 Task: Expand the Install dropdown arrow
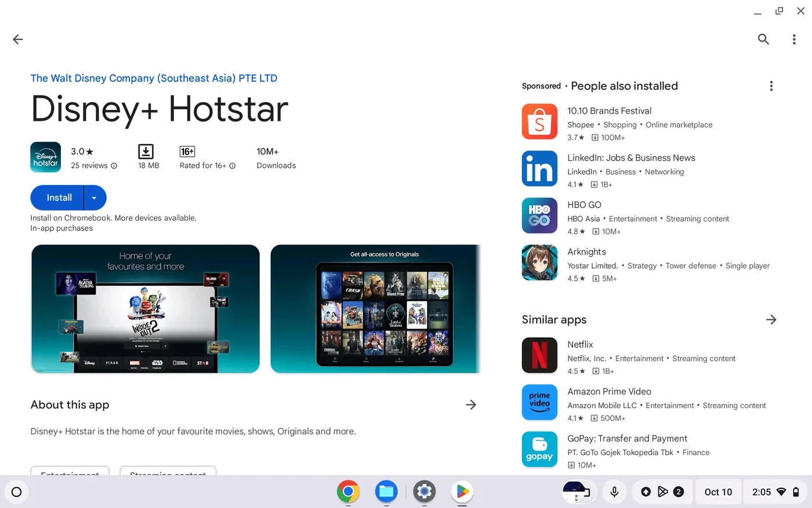click(95, 198)
